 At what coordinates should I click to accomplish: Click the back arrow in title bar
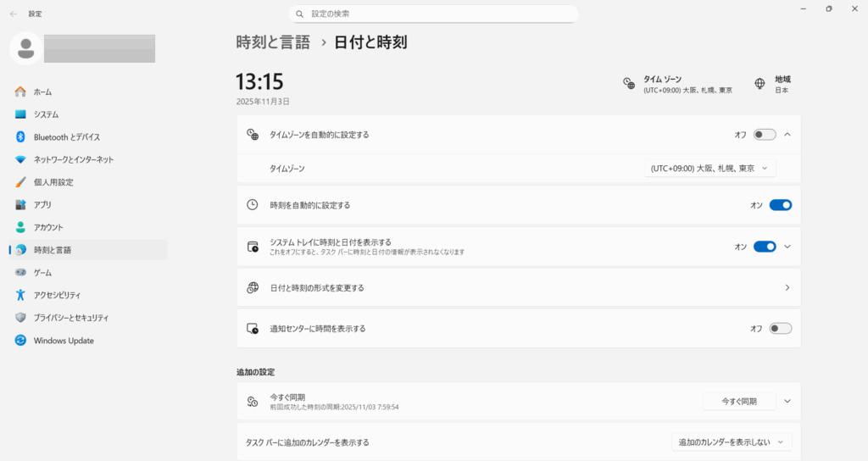[x=14, y=14]
